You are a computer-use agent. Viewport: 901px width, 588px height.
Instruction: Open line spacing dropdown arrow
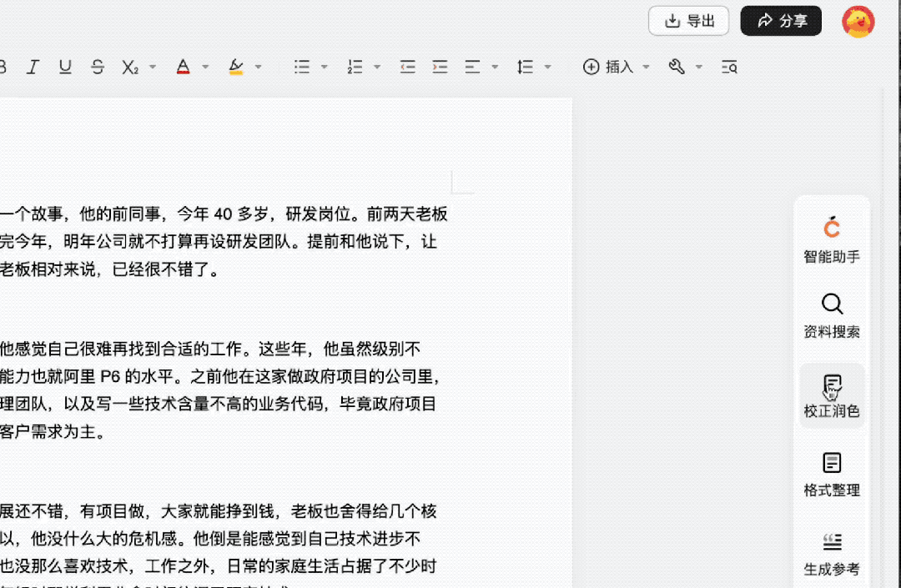click(x=547, y=68)
